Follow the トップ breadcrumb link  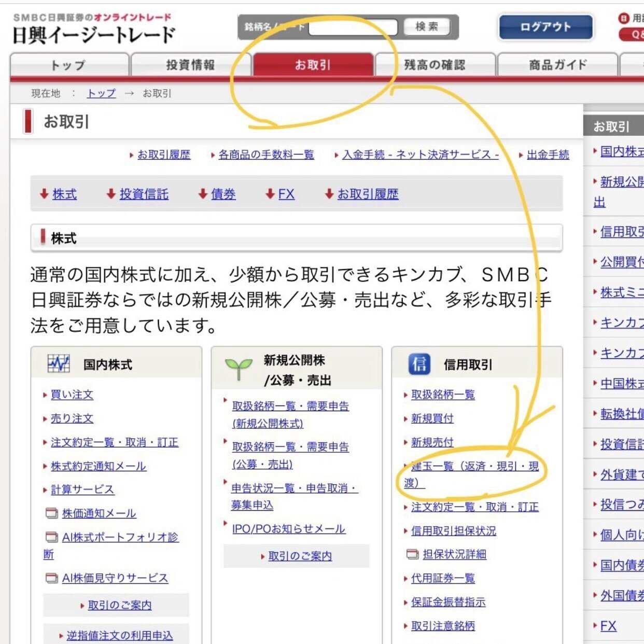click(100, 93)
